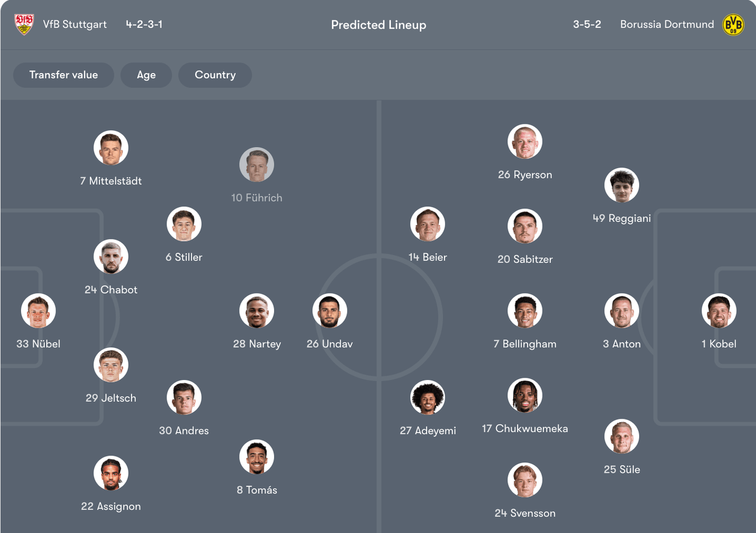Click the greyed-out Führich avatar

(x=256, y=165)
